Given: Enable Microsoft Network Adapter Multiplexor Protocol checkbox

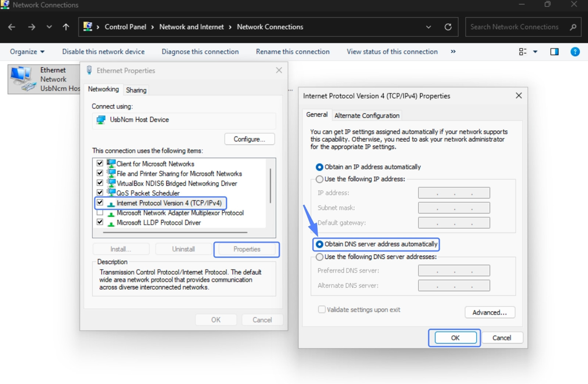Looking at the screenshot, I should pyautogui.click(x=100, y=213).
